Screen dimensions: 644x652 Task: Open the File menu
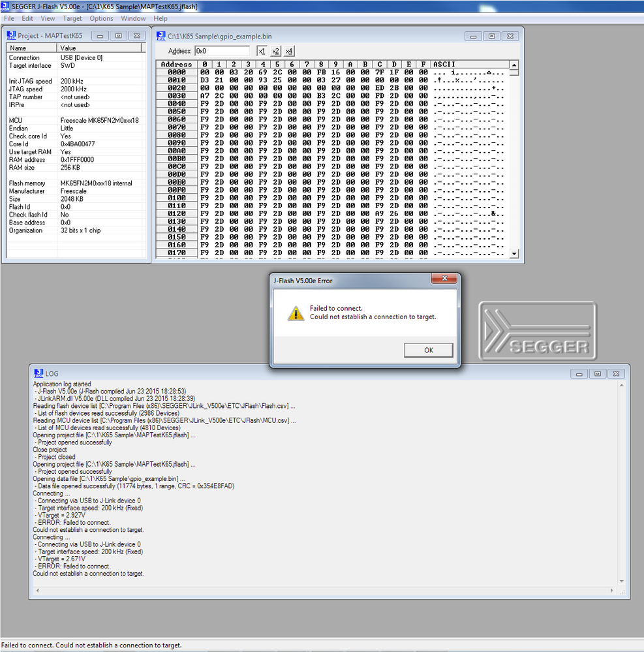pos(9,18)
